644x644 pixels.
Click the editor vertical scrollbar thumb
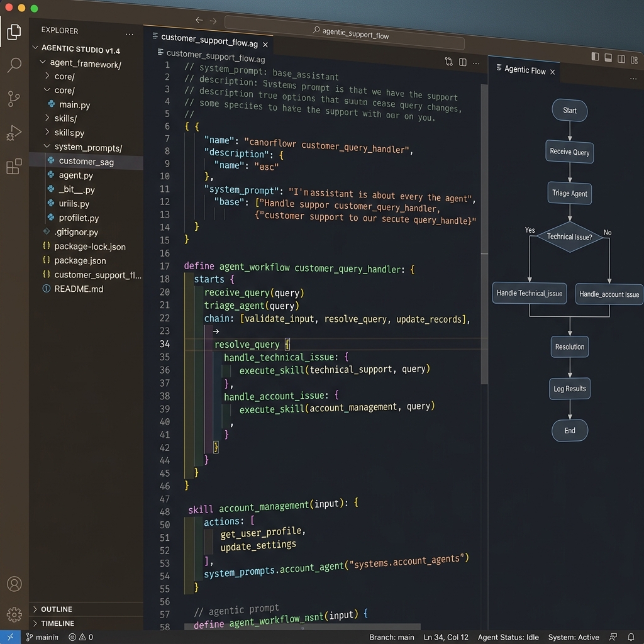click(x=484, y=234)
